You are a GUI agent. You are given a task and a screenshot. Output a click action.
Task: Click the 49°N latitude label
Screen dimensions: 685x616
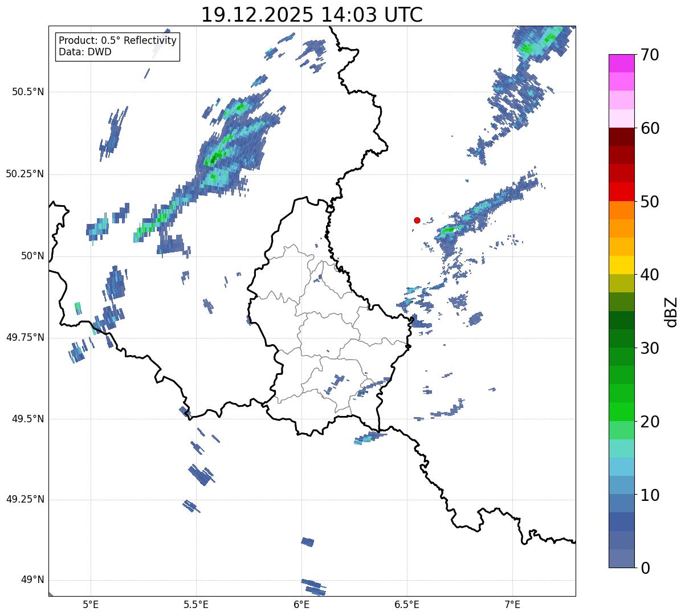[x=32, y=580]
